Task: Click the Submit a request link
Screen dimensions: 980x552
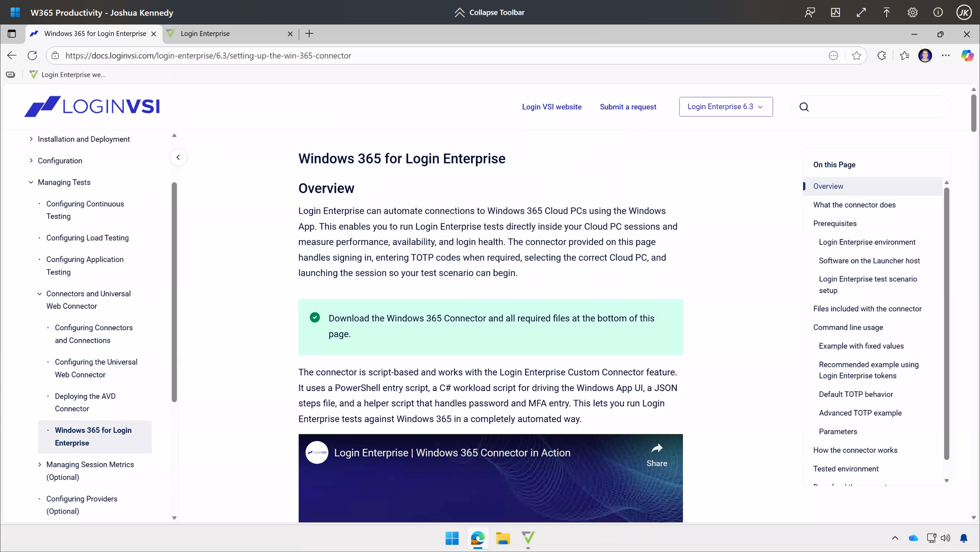Action: click(x=628, y=107)
